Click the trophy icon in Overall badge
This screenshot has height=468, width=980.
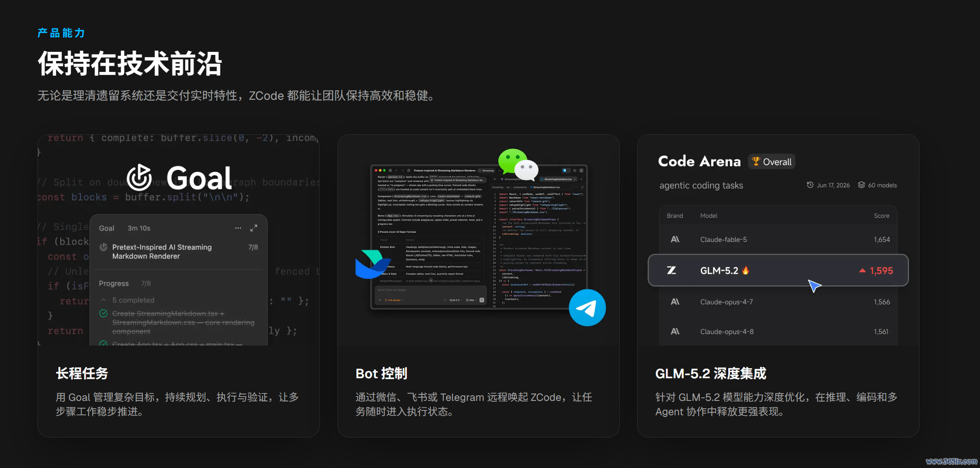click(756, 161)
